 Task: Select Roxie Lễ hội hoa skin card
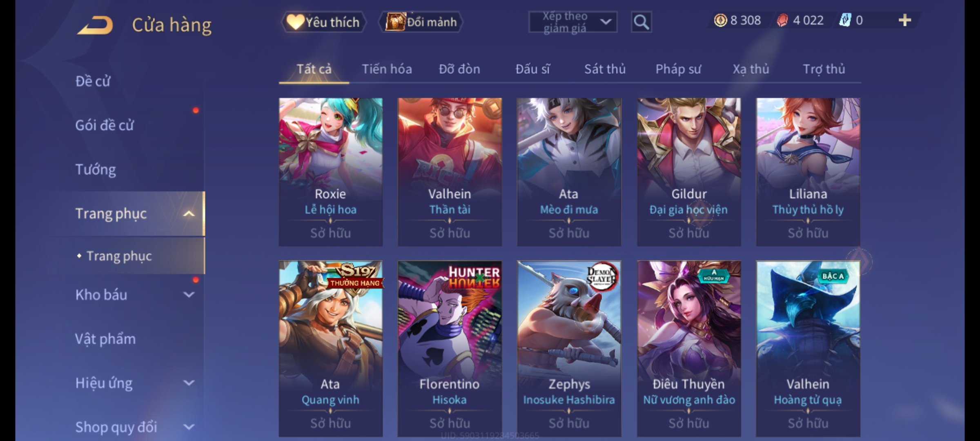pos(331,172)
